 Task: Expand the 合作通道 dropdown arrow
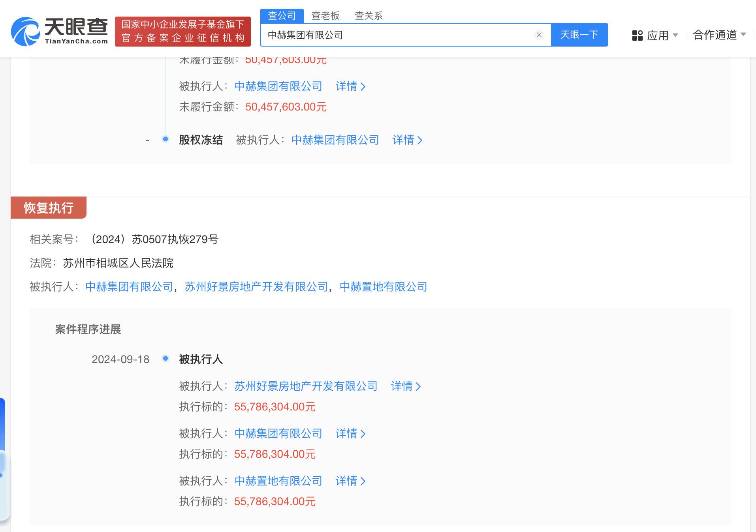(x=743, y=35)
